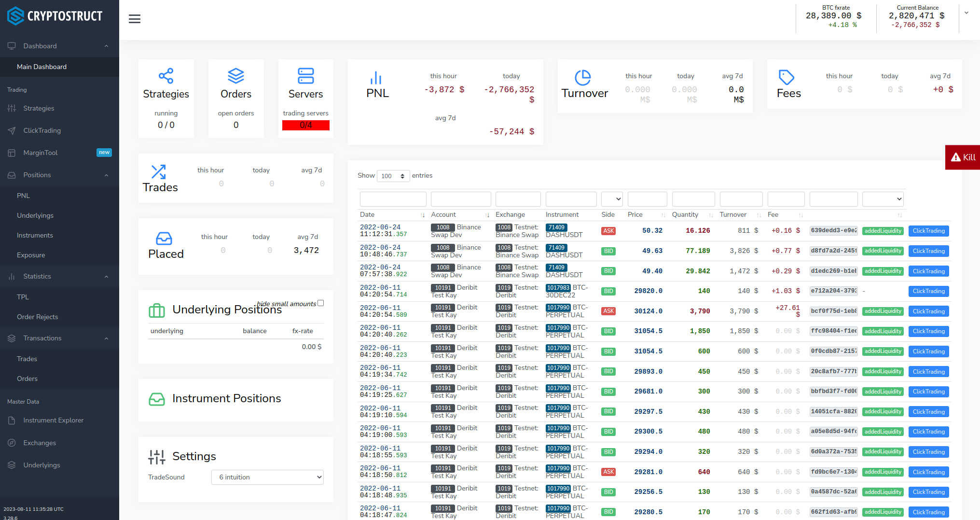Click the ASK badge for 04:20:54.589 row
Screen dimensions: 980x520
pos(608,311)
